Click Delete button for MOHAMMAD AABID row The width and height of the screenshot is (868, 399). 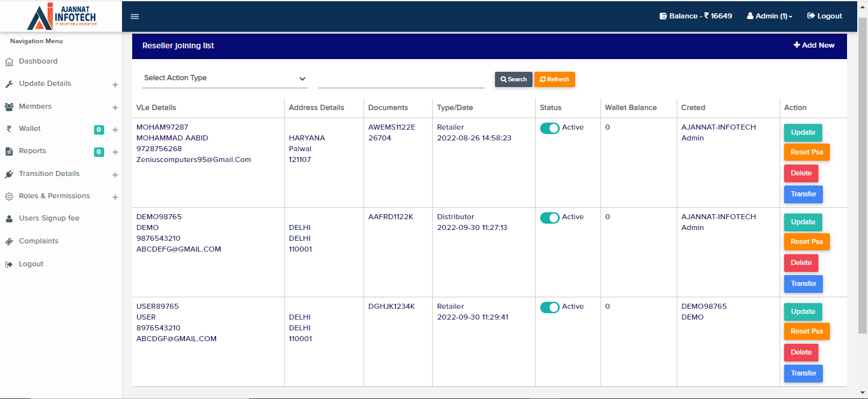click(x=801, y=173)
